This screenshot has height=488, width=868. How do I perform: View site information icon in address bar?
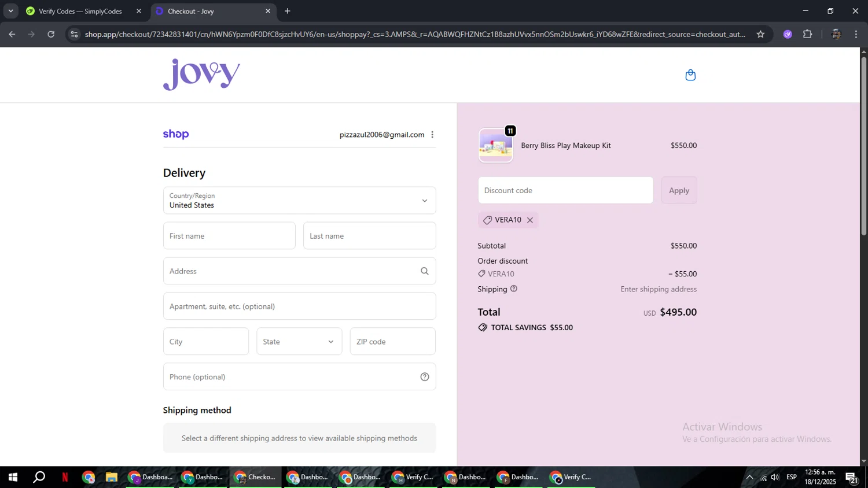coord(74,34)
